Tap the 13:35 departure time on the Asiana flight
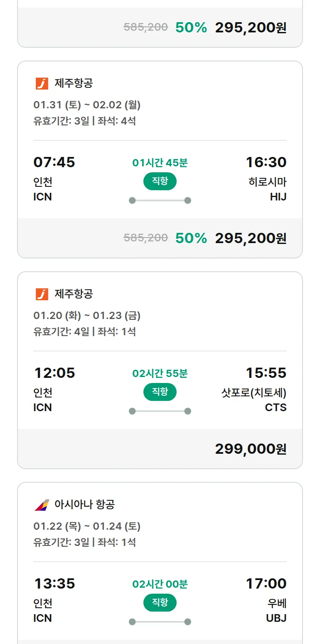Screen dimensions: 320x644 54,584
